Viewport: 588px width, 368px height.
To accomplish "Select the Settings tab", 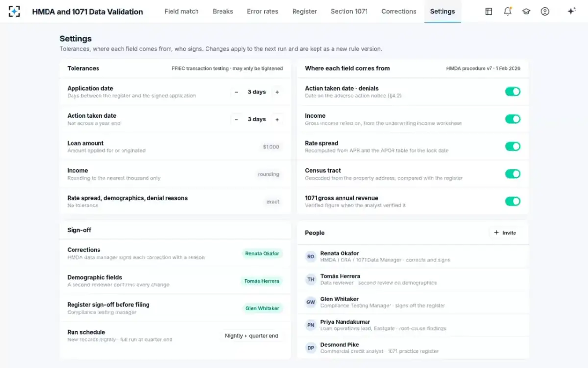I will click(442, 11).
